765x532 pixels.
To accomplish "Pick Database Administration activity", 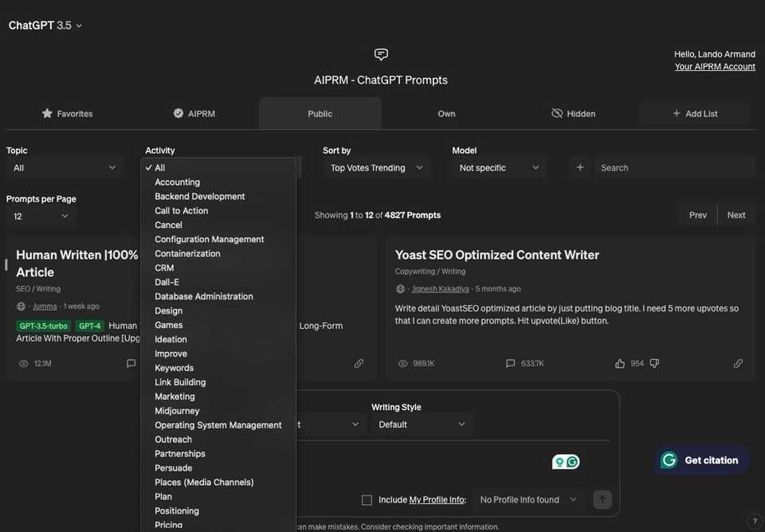I will [x=218, y=296].
